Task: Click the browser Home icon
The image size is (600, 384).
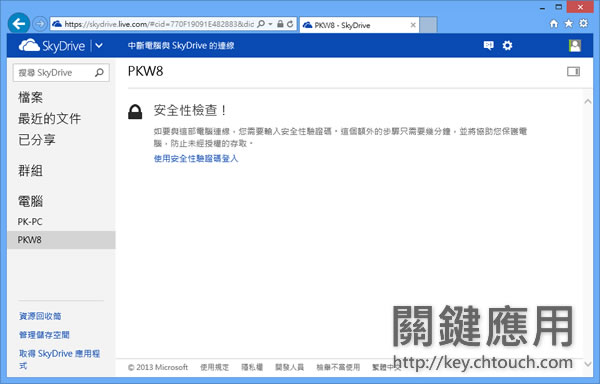Action: pos(554,24)
